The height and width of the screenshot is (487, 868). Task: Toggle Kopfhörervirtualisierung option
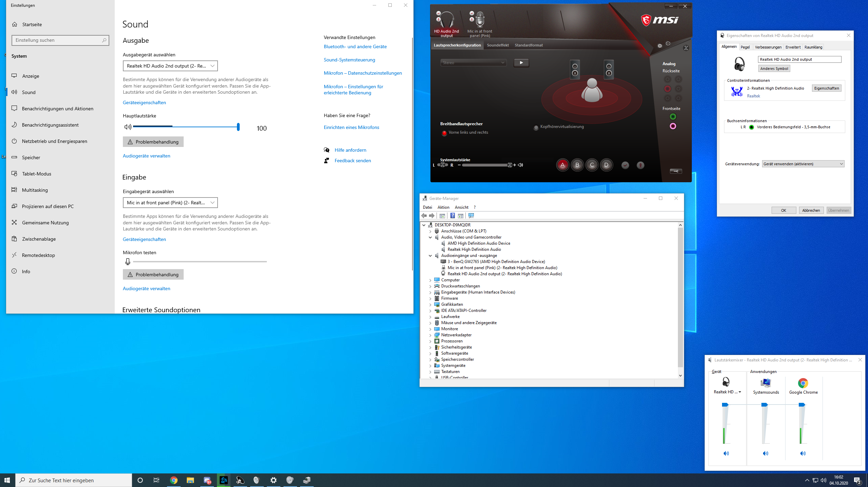[x=536, y=128]
